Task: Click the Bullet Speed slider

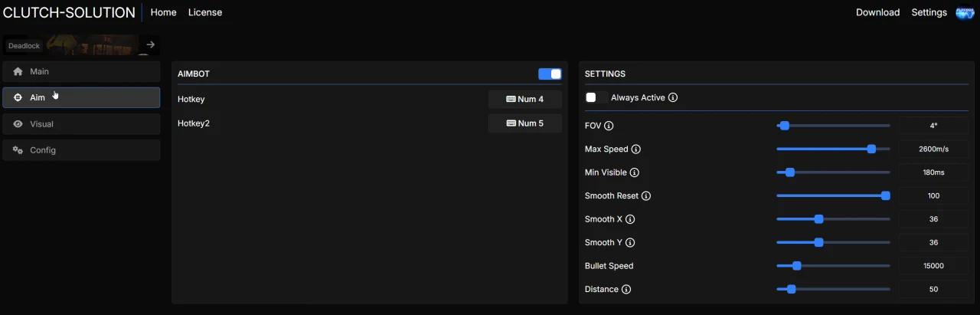Action: click(x=833, y=266)
